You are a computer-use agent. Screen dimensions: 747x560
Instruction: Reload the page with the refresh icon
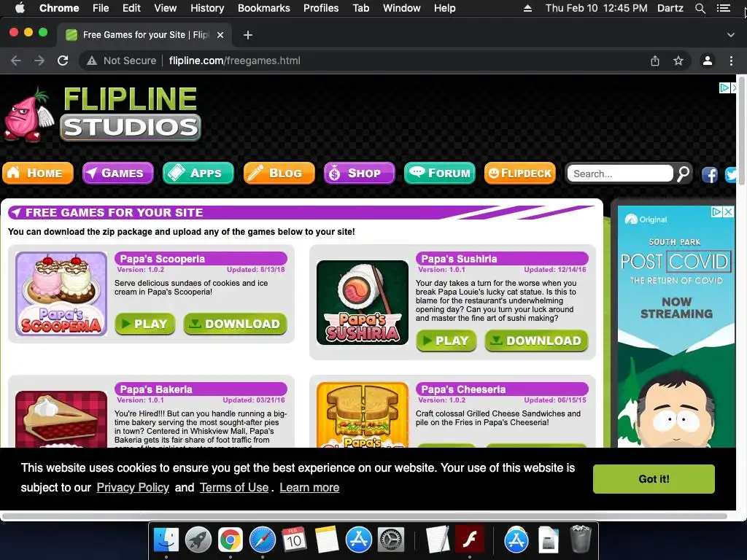63,61
